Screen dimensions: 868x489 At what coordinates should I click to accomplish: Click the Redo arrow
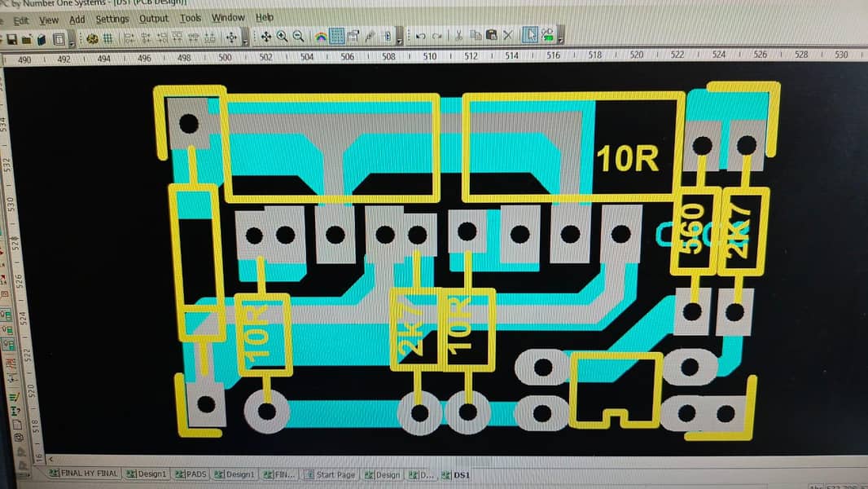[436, 36]
